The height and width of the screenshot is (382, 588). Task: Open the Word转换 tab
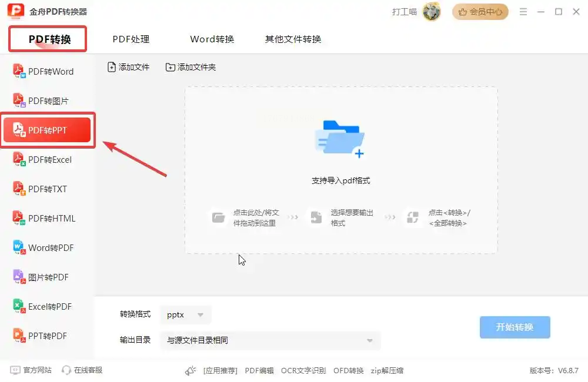point(212,39)
